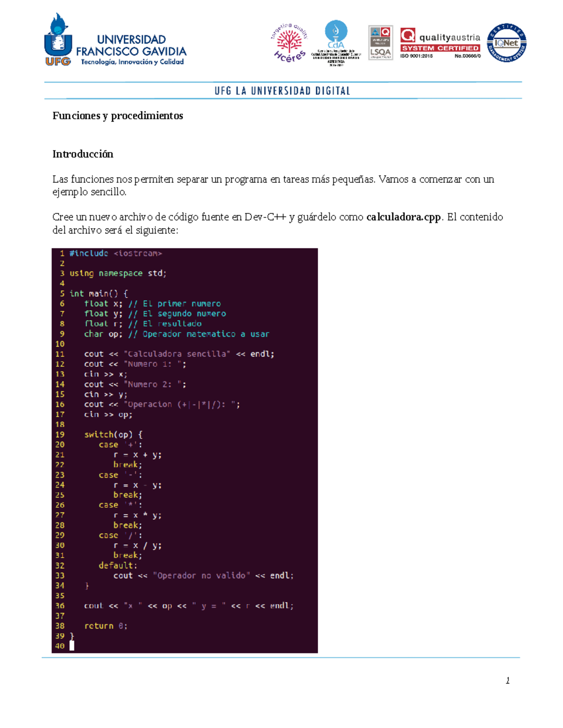Image resolution: width=563 pixels, height=728 pixels.
Task: Click code line '#include <iostream>'
Action: [x=115, y=254]
